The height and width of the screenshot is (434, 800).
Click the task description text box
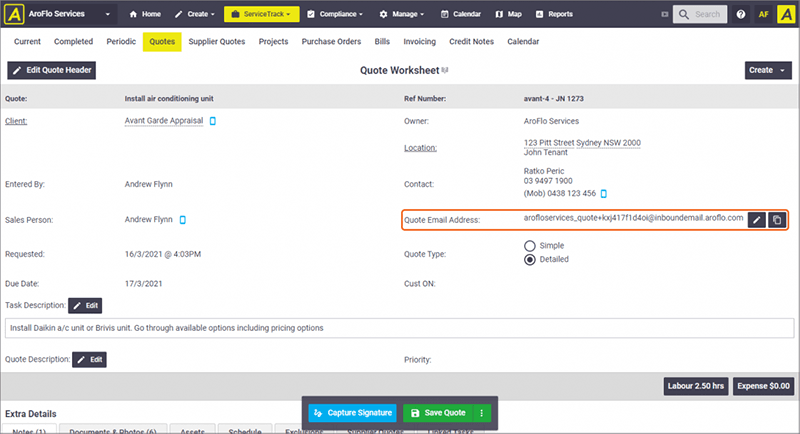tap(399, 328)
